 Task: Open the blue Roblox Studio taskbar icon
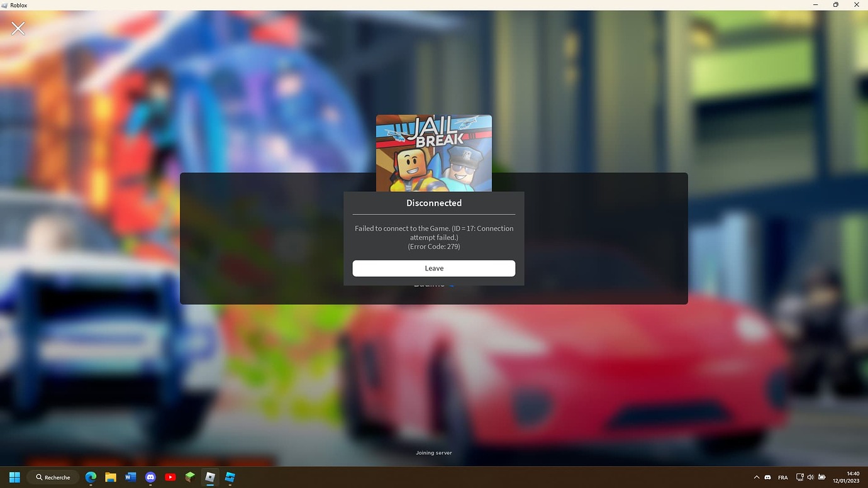click(230, 477)
